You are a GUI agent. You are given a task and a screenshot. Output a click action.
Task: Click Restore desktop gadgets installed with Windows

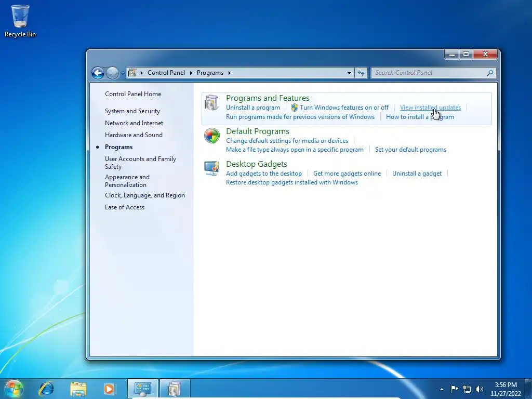[x=292, y=182]
